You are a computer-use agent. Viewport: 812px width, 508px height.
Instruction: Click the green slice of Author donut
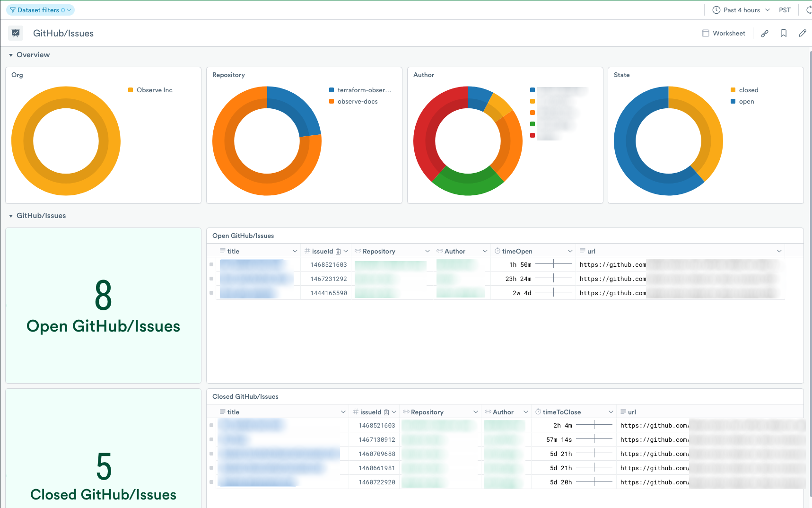(x=468, y=183)
